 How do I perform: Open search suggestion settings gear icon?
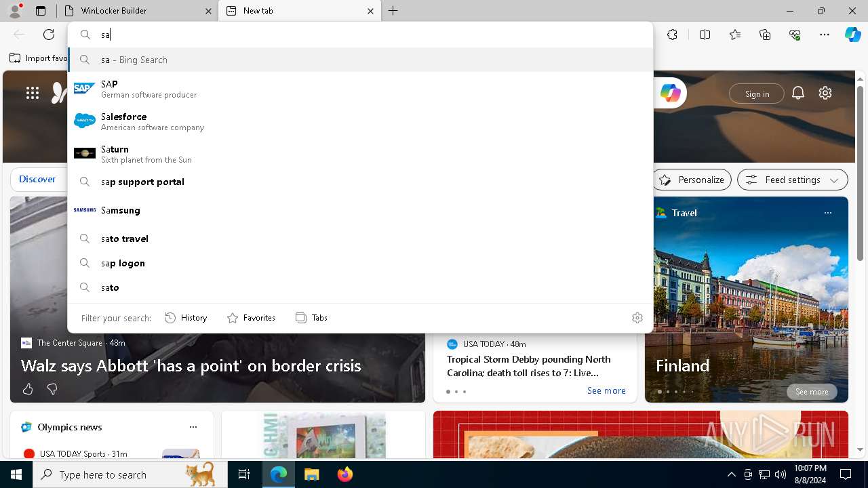coord(637,318)
